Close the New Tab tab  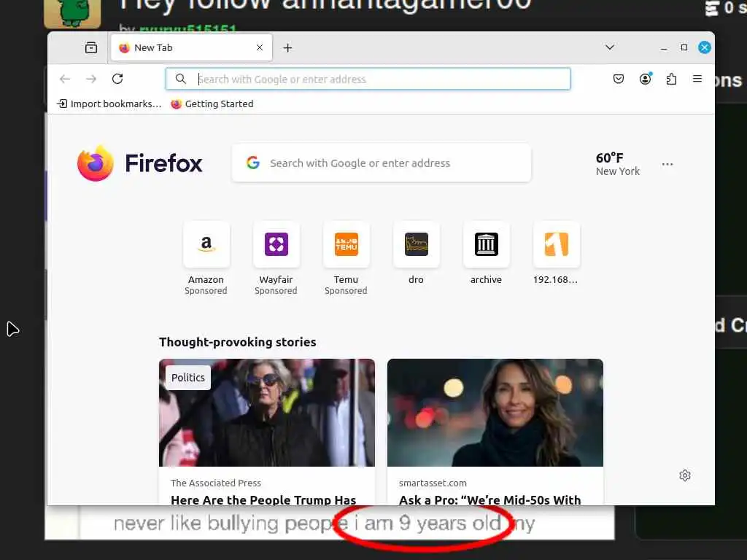[260, 47]
